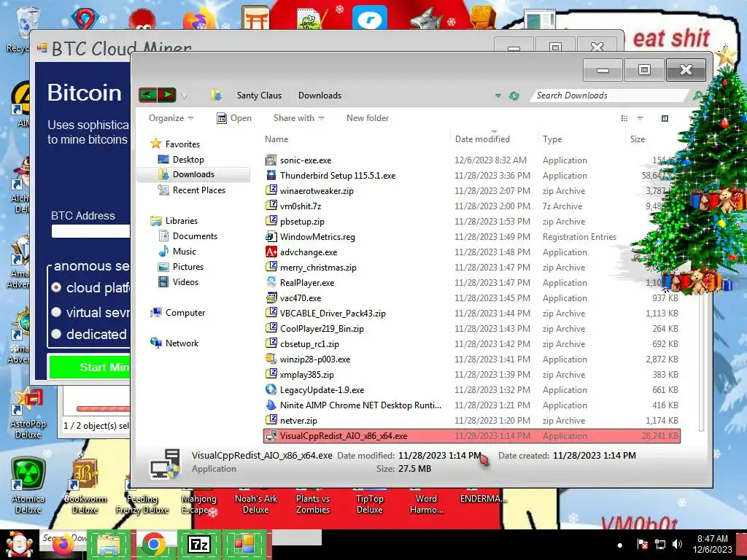
Task: Select virtual server radio in BTC Miner
Action: tap(56, 312)
